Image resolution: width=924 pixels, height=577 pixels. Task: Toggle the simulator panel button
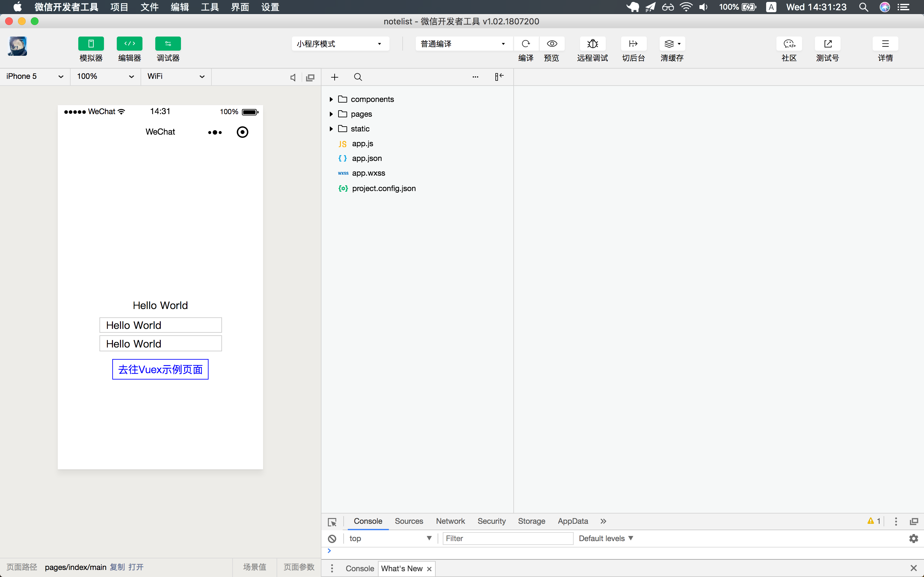point(91,44)
